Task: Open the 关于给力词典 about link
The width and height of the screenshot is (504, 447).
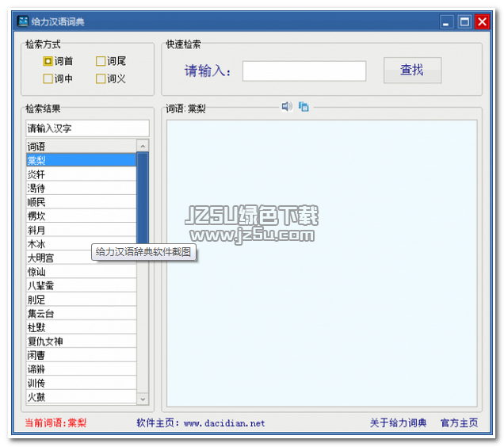Action: (398, 422)
